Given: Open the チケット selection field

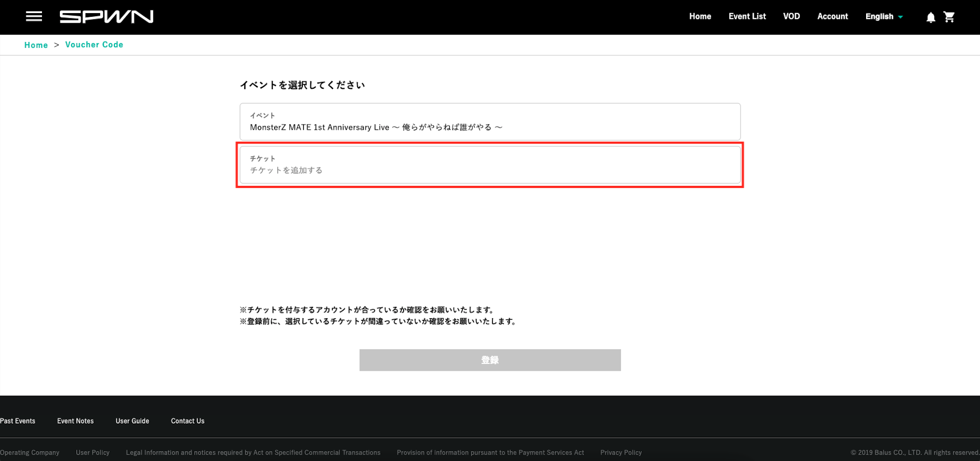Looking at the screenshot, I should [490, 165].
